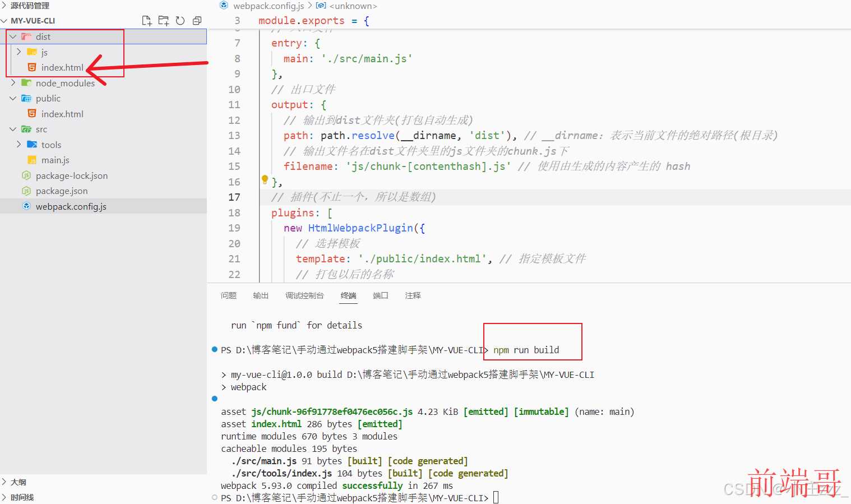Open index.html under public folder
Image resolution: width=851 pixels, height=504 pixels.
pos(62,114)
